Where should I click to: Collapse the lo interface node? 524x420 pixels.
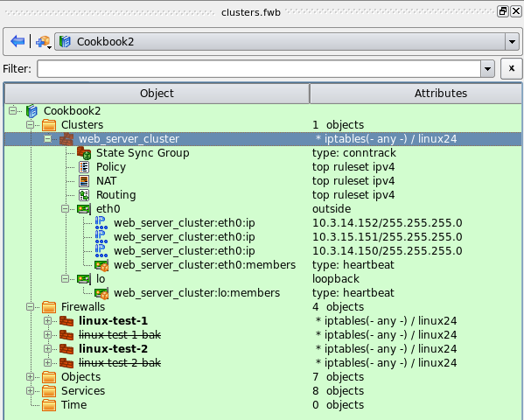pyautogui.click(x=65, y=278)
